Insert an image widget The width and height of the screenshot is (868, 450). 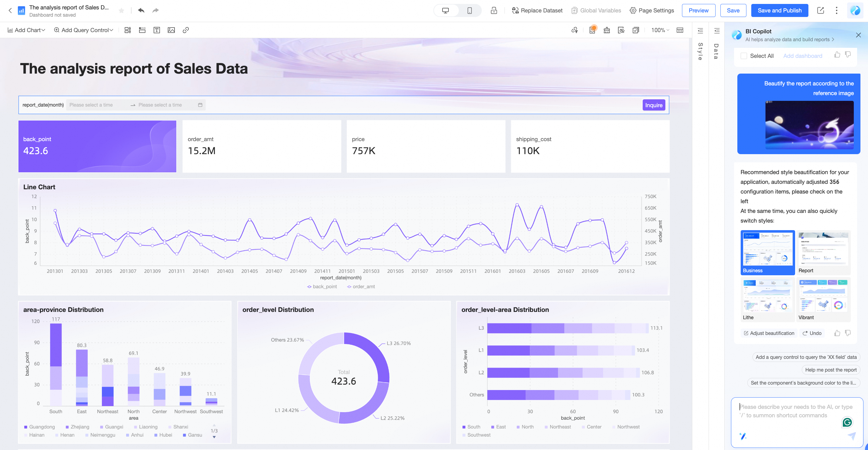pos(171,30)
